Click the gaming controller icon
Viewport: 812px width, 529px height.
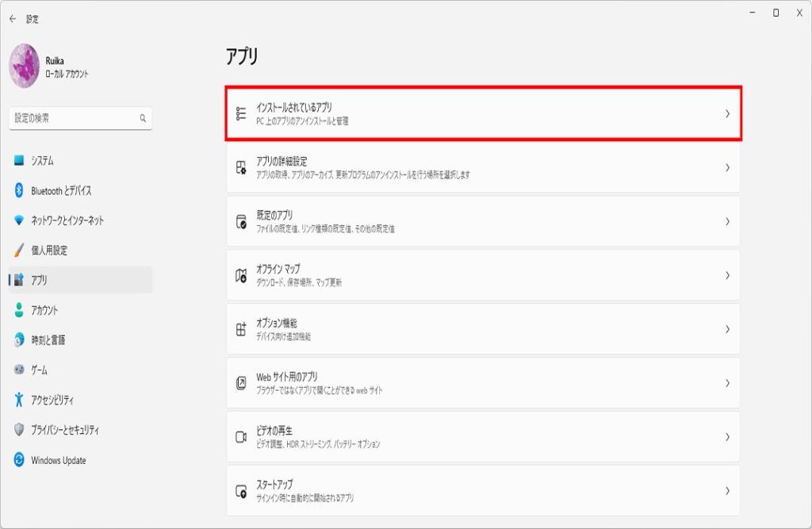pos(19,370)
